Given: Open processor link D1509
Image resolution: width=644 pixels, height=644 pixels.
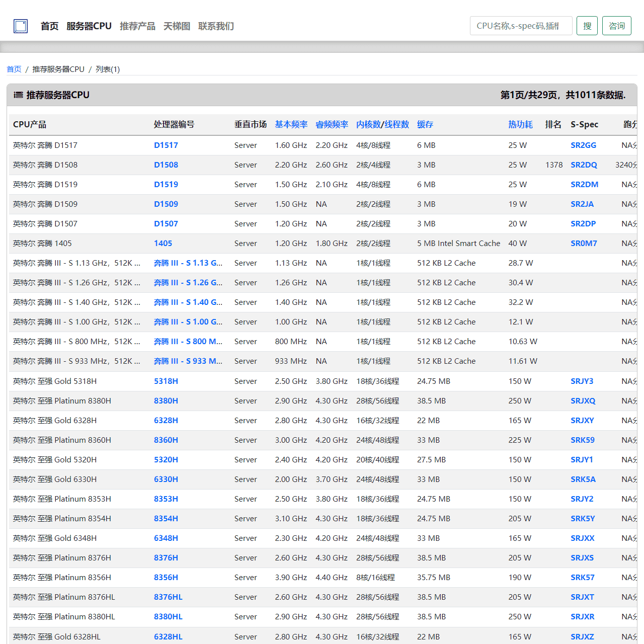Looking at the screenshot, I should [166, 204].
